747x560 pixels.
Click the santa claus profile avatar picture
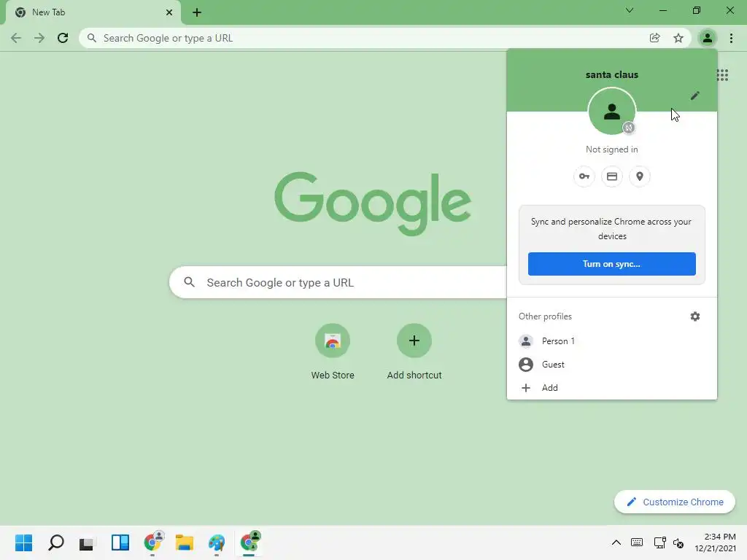pyautogui.click(x=612, y=112)
